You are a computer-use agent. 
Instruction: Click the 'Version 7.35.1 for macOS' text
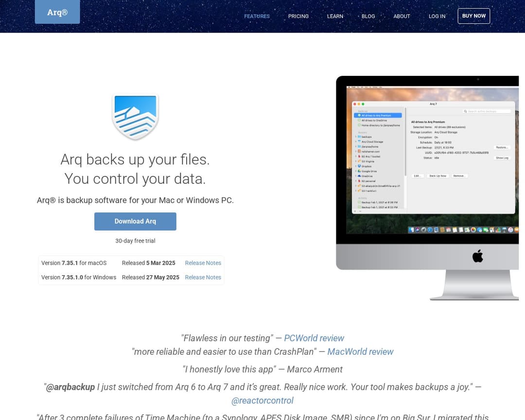point(74,263)
